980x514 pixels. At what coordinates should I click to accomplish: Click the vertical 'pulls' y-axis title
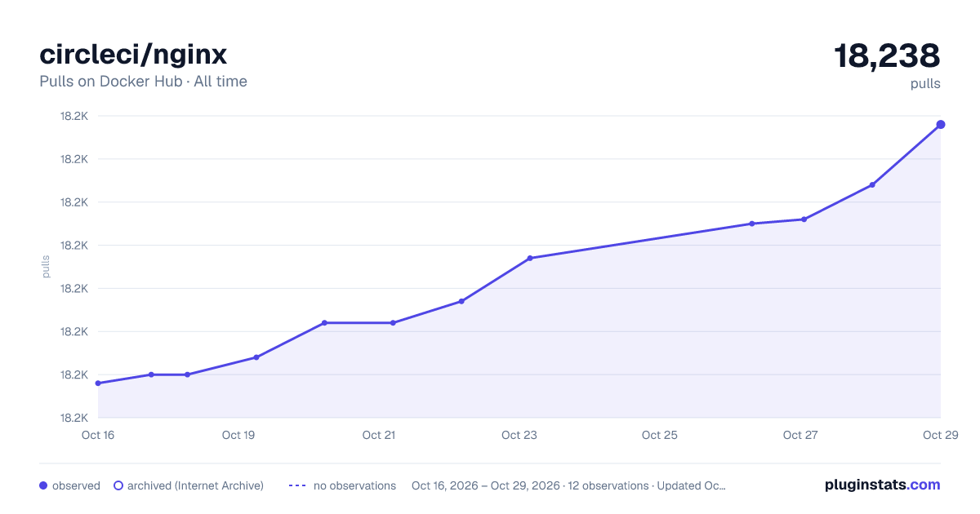tap(47, 267)
